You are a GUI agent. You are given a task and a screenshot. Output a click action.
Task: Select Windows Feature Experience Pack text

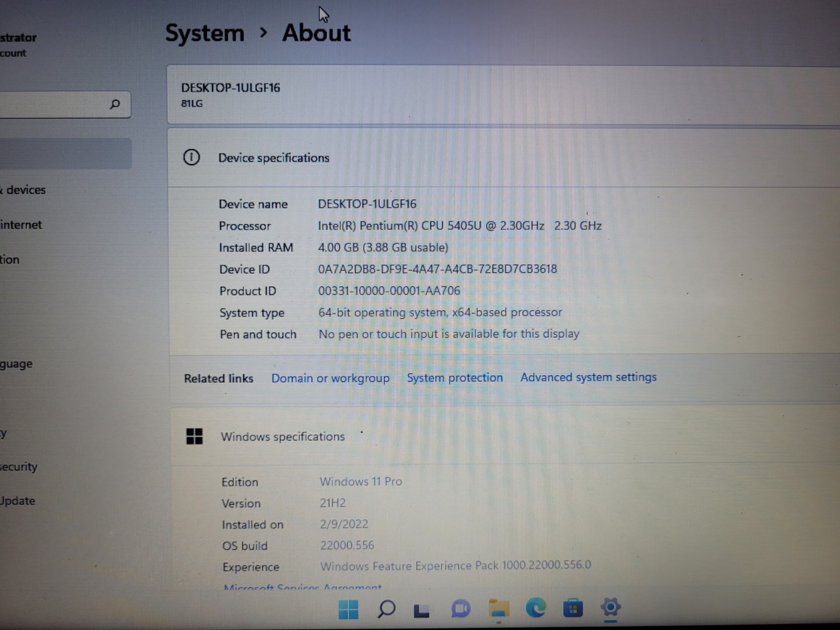tap(456, 565)
